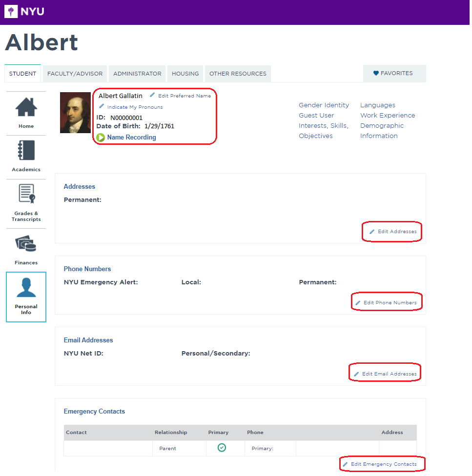Go to the Other Resources tab
The width and height of the screenshot is (472, 476).
(x=238, y=74)
